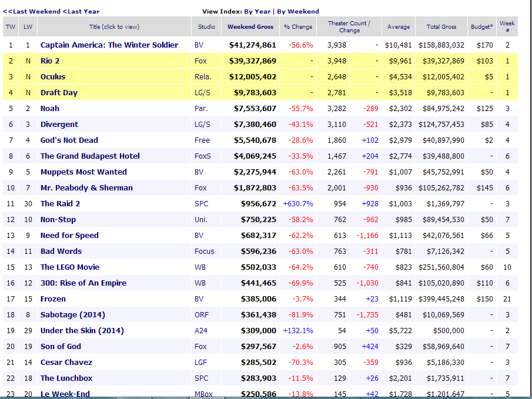Open the Last Year link

(81, 12)
